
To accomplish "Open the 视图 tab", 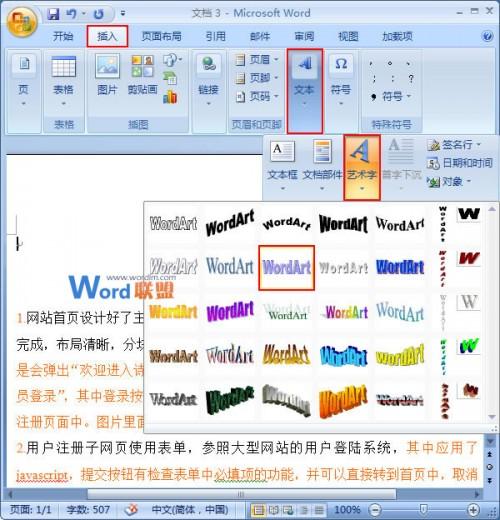I will [x=348, y=36].
